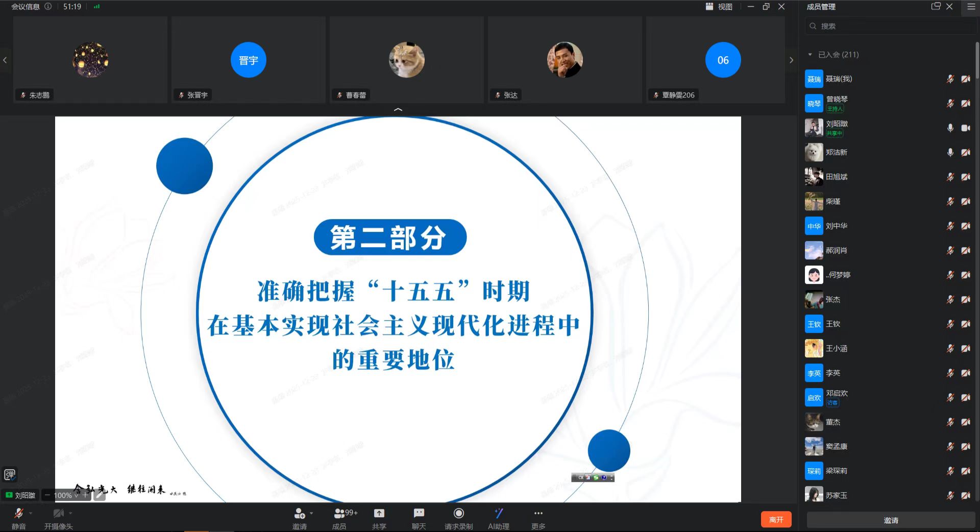The height and width of the screenshot is (532, 980).
Task: Click the annotation pencil icon
Action: [100, 495]
